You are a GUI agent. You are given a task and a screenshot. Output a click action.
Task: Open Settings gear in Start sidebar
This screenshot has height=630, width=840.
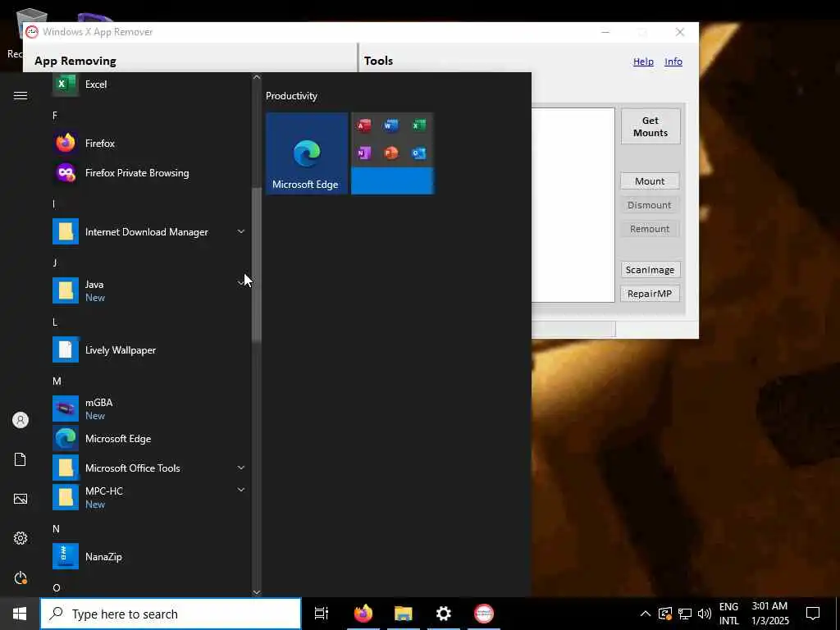pyautogui.click(x=21, y=538)
